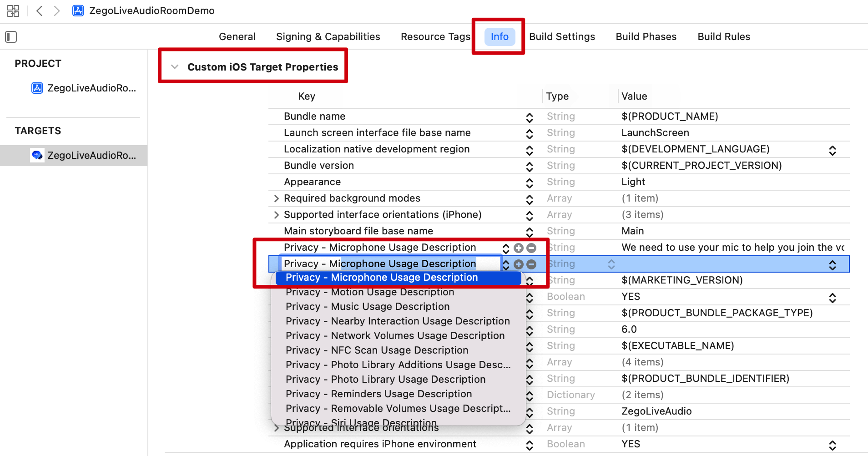The height and width of the screenshot is (456, 868).
Task: Collapse Custom iOS Target Properties section
Action: click(175, 67)
